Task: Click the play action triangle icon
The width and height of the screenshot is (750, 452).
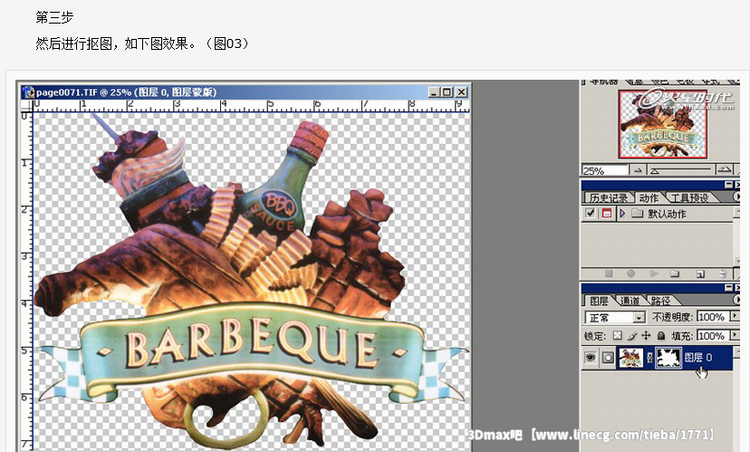Action: 653,274
